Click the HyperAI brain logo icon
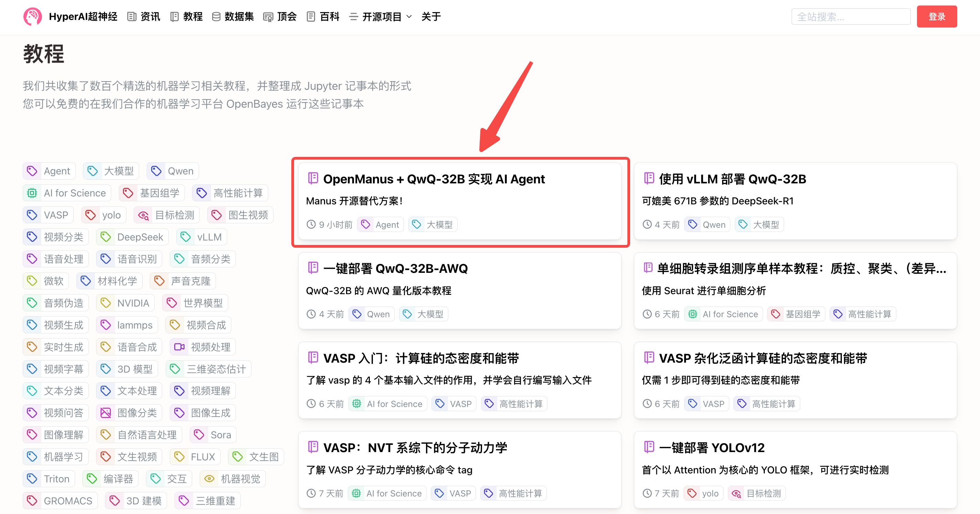Screen dimensions: 980x514 33,17
